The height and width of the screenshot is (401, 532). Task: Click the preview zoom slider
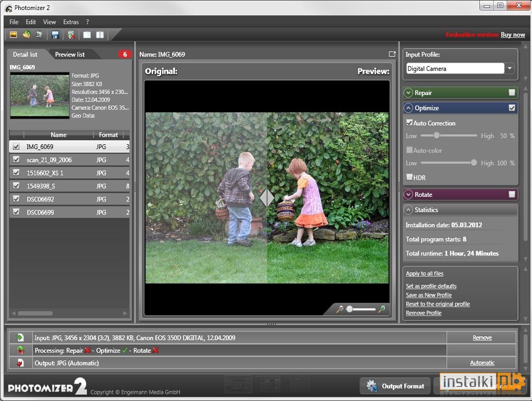360,309
